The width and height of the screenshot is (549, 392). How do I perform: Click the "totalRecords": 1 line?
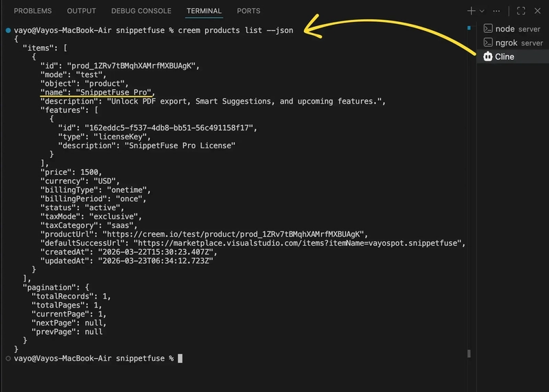coord(71,297)
